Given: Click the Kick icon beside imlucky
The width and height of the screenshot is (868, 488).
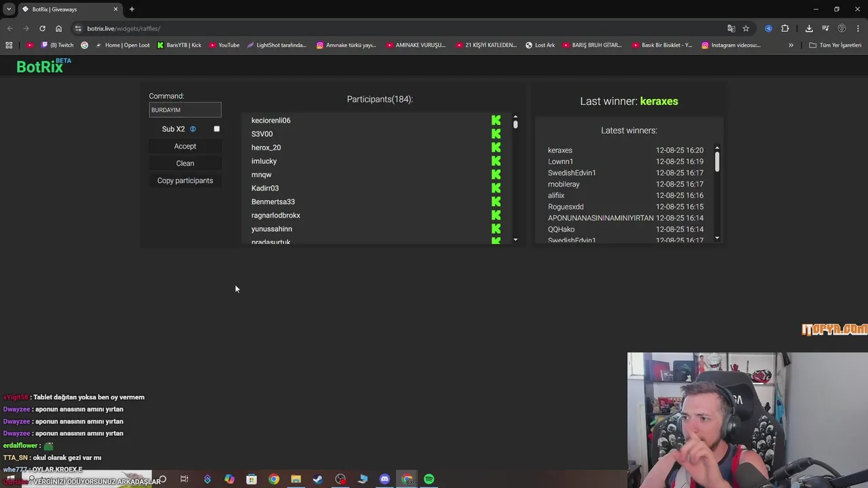Looking at the screenshot, I should 496,161.
